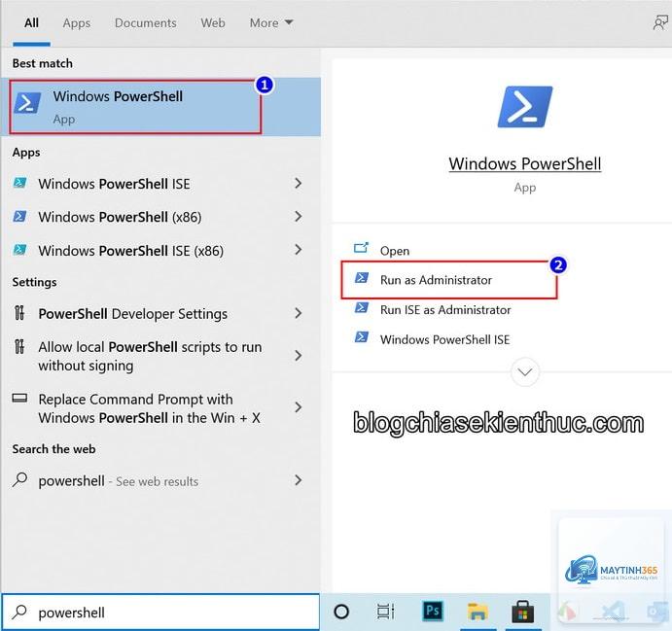Viewport: 672px width, 631px height.
Task: Click powershell See web results text
Action: pos(119,481)
